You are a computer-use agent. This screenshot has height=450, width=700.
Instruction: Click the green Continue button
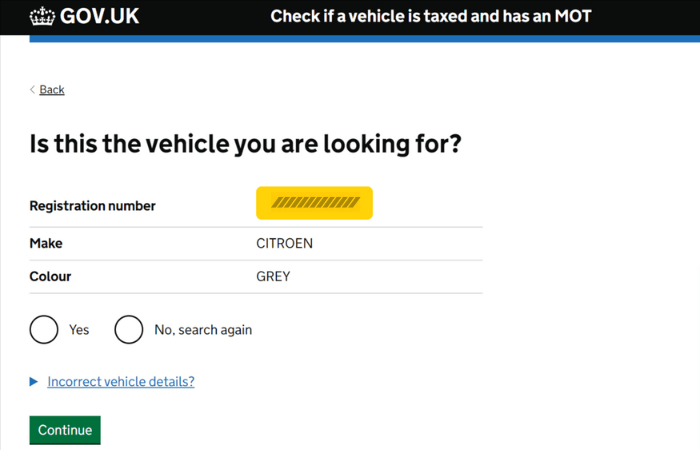(x=65, y=430)
